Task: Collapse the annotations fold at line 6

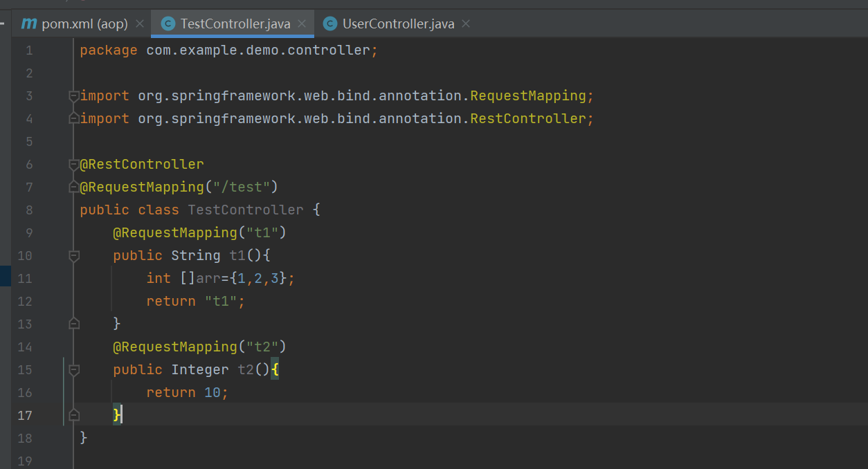Action: [x=74, y=165]
